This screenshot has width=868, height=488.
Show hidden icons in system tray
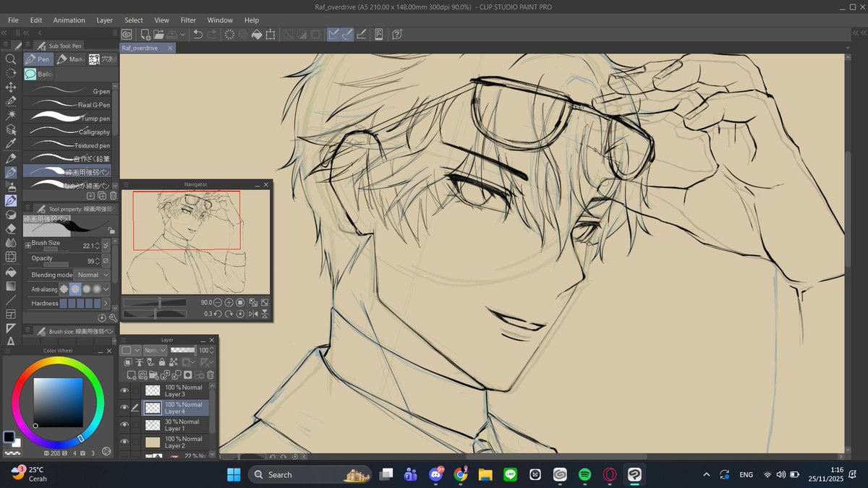(706, 474)
